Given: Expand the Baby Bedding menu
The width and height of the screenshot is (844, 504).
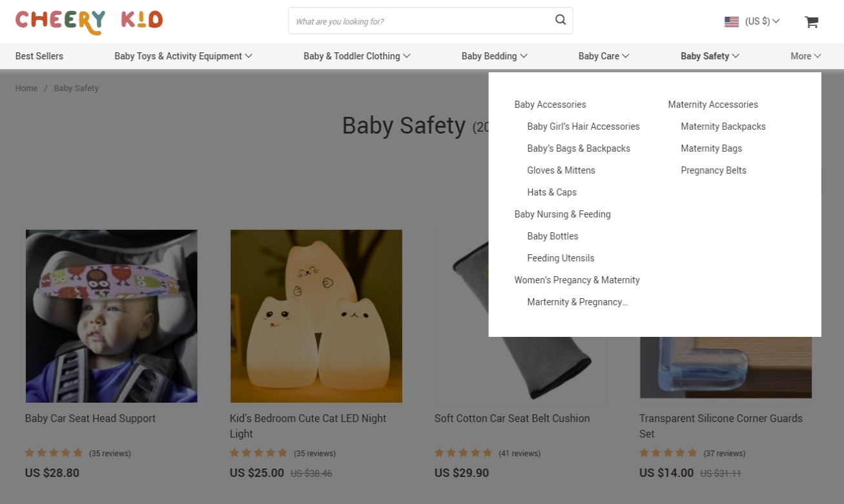Looking at the screenshot, I should click(494, 56).
